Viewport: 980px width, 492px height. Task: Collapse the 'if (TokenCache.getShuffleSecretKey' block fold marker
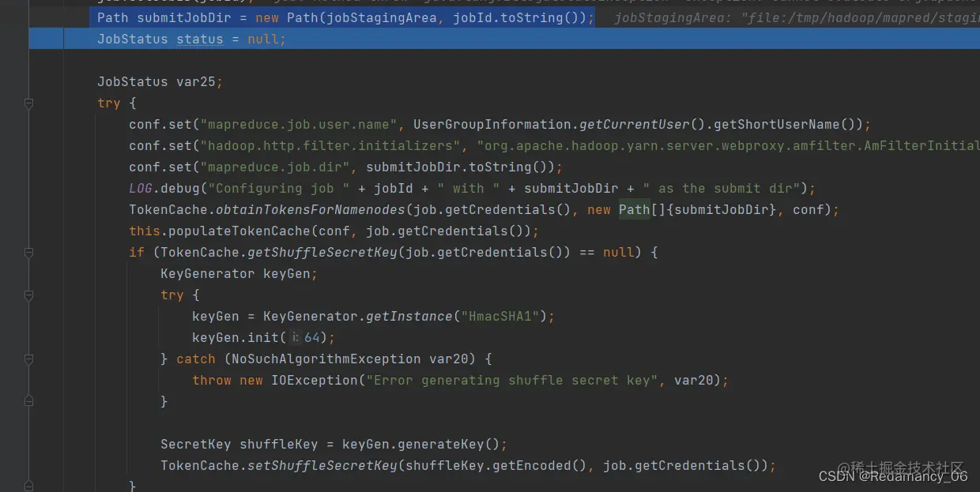pos(29,253)
